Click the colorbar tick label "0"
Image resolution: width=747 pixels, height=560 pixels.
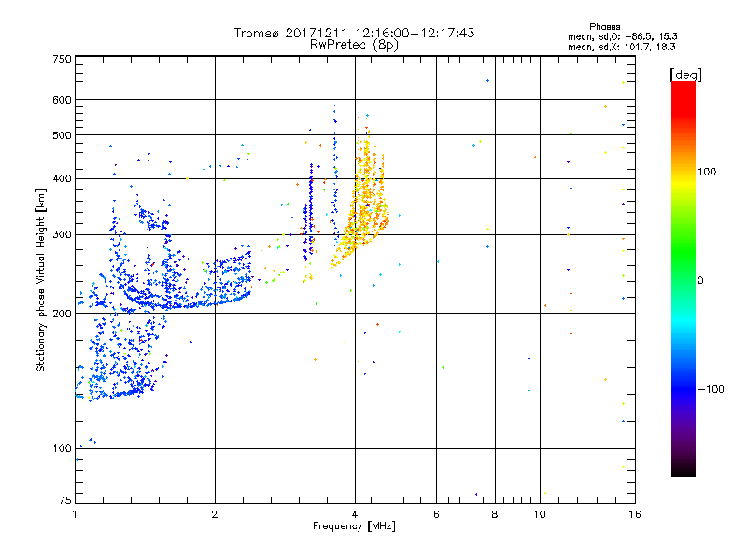(x=700, y=281)
